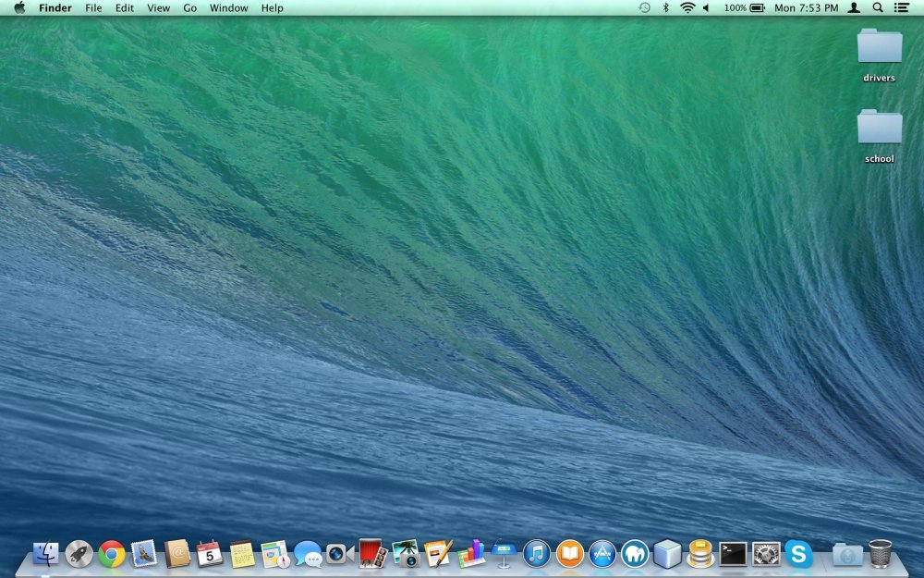Screen dimensions: 924x578
Task: Open Google Chrome from the dock
Action: 112,554
